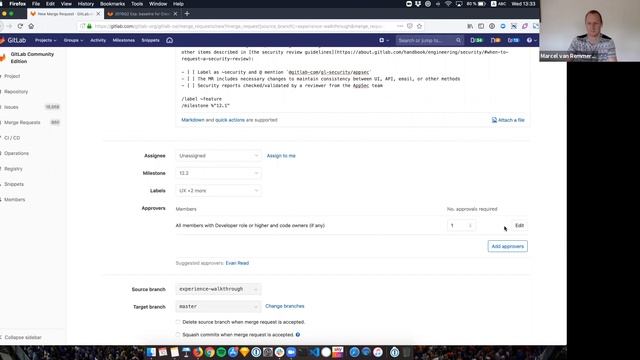Screen dimensions: 640x360
Task: Open Repository in the sidebar
Action: [16, 92]
